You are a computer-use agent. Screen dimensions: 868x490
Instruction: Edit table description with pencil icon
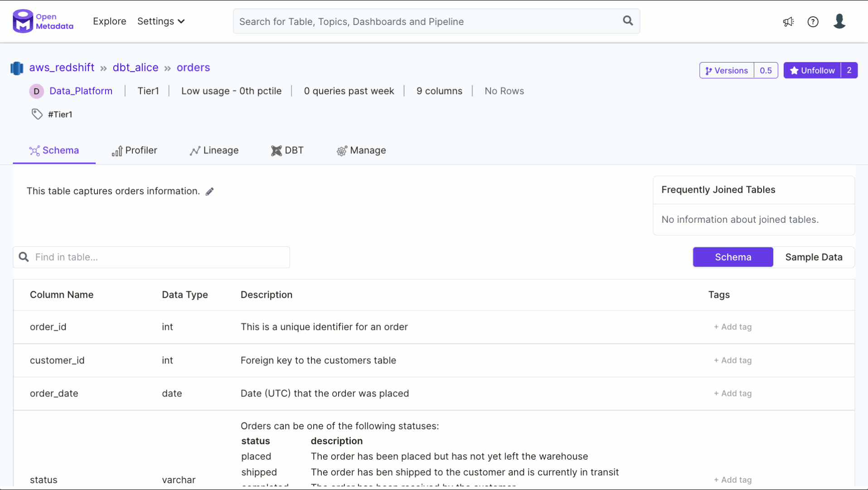[209, 191]
